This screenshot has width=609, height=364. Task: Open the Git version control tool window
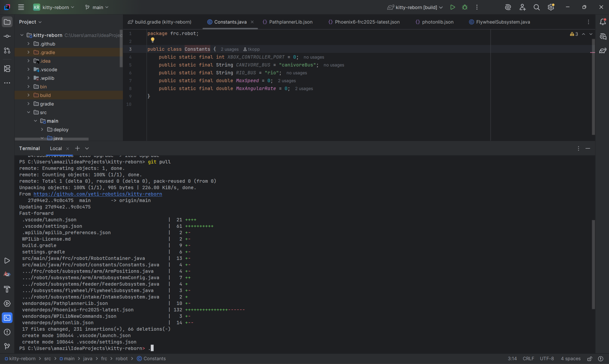click(x=7, y=346)
